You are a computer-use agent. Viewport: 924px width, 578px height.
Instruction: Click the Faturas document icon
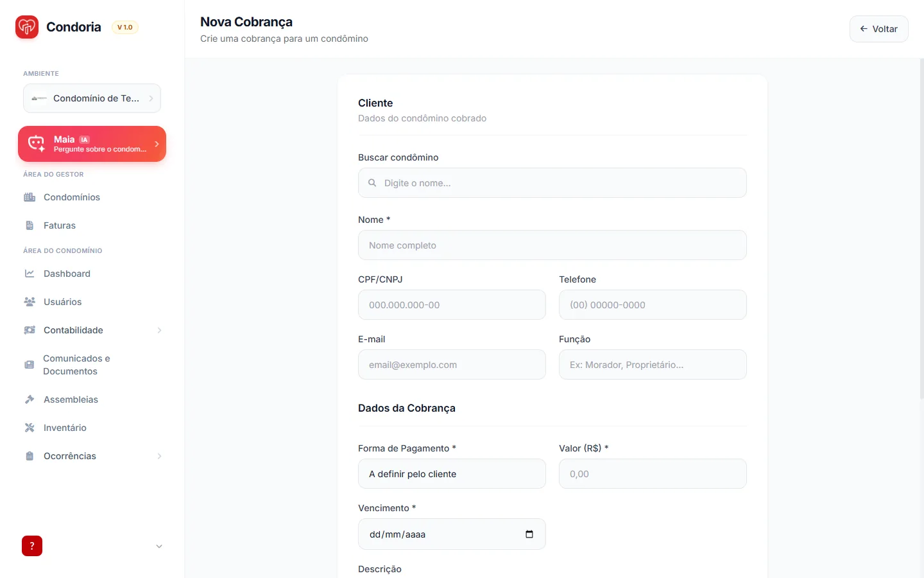click(x=30, y=225)
